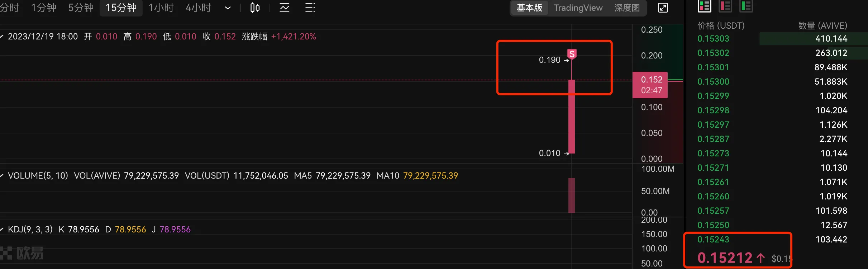Click the red candlestick body
Screen dimensions: 868x269
(572, 117)
